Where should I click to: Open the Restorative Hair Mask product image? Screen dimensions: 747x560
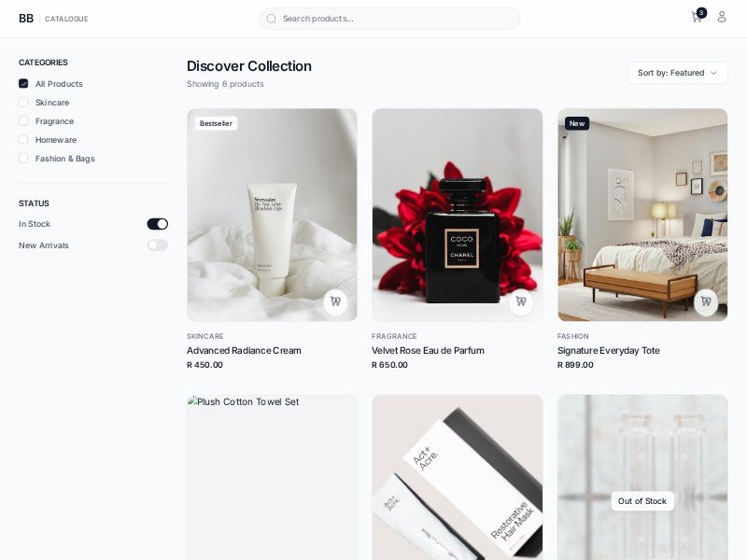tap(457, 477)
